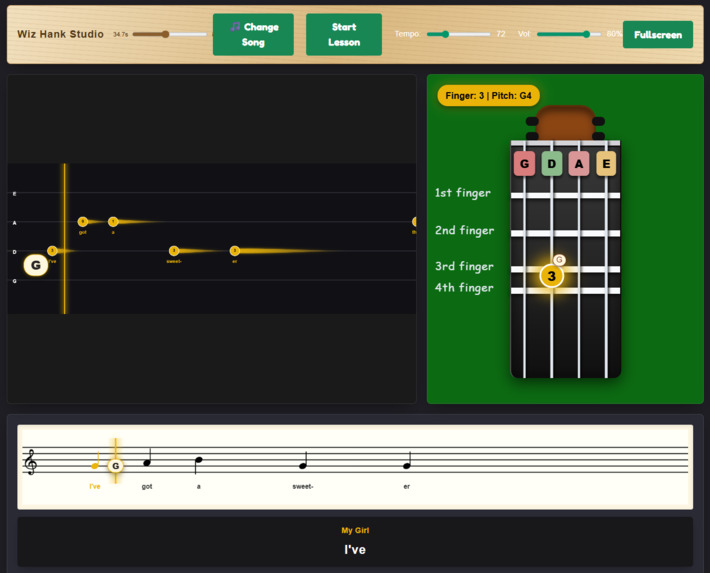Click the highlighted G note on sheet music

tap(115, 466)
